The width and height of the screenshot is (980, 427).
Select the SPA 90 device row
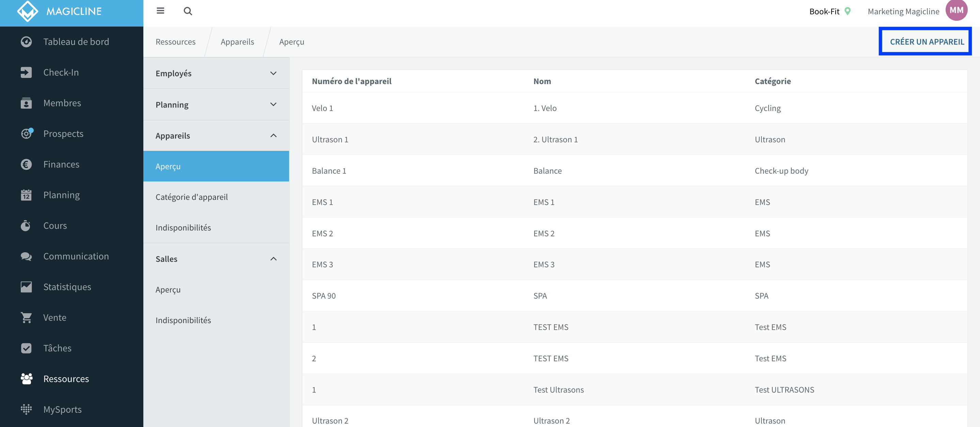click(x=635, y=296)
